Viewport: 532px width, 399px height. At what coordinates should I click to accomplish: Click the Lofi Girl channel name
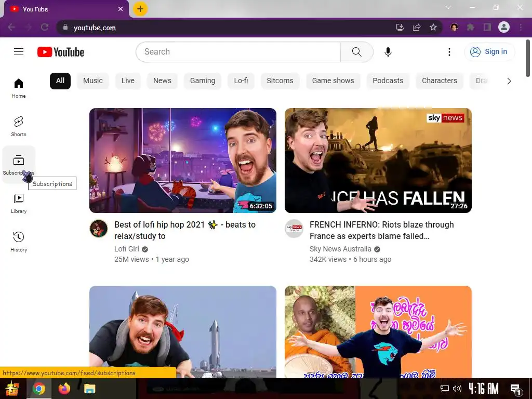(127, 249)
